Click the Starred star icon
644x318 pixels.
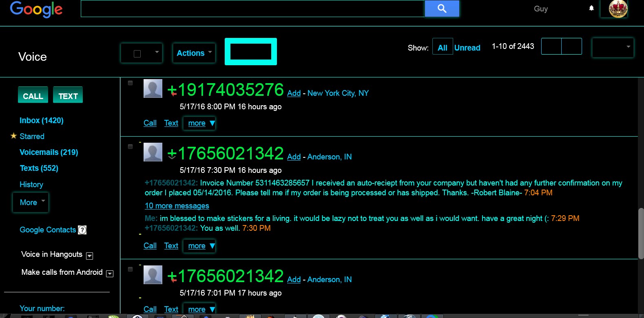[x=13, y=136]
